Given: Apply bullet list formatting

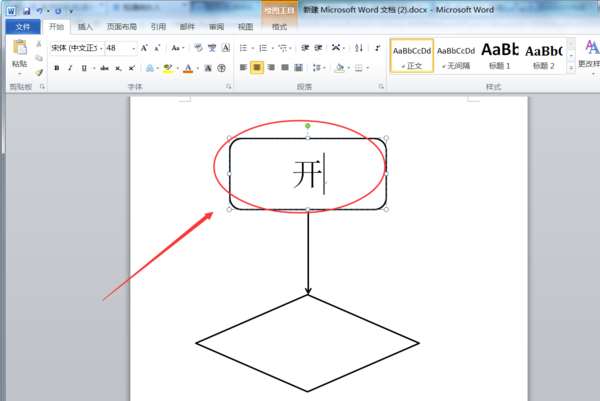Looking at the screenshot, I should 243,48.
